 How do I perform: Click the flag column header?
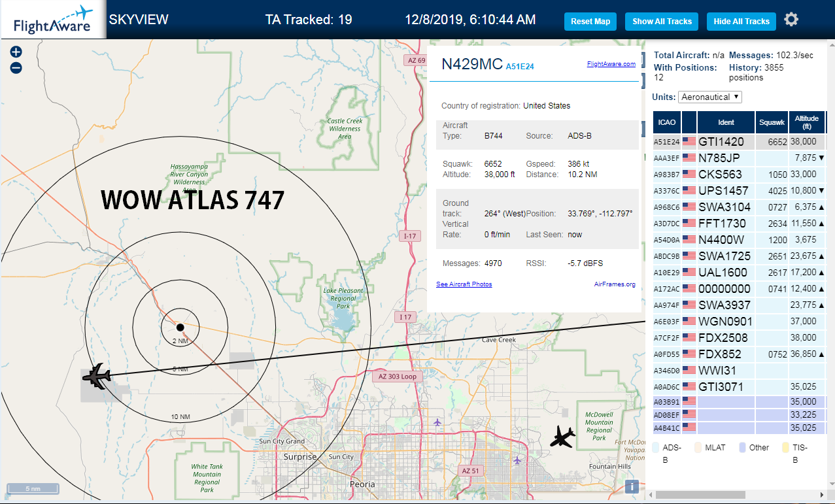click(x=689, y=122)
